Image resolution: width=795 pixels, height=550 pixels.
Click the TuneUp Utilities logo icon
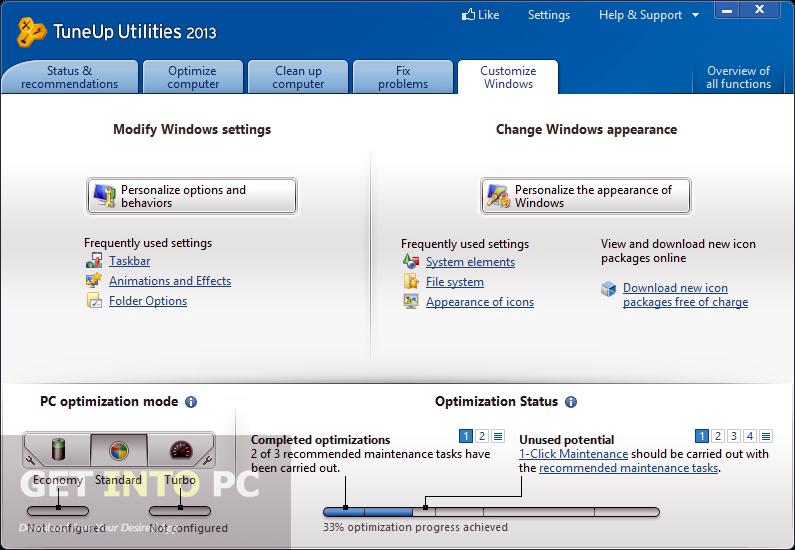31,32
